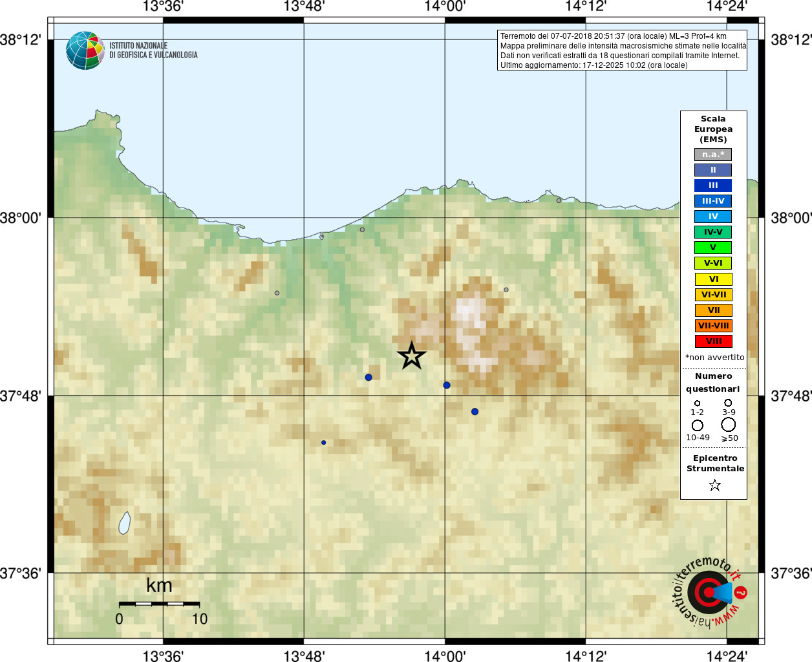
Task: Select the orange VII intensity swatch
Action: click(713, 310)
